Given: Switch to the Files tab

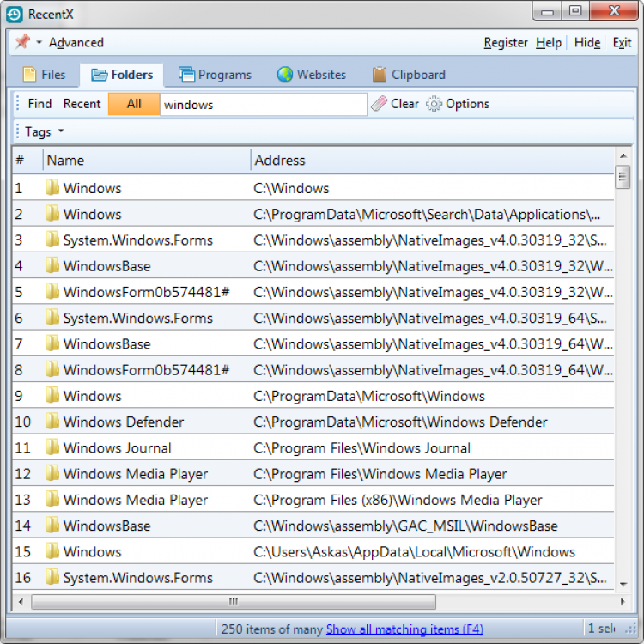Looking at the screenshot, I should 45,75.
